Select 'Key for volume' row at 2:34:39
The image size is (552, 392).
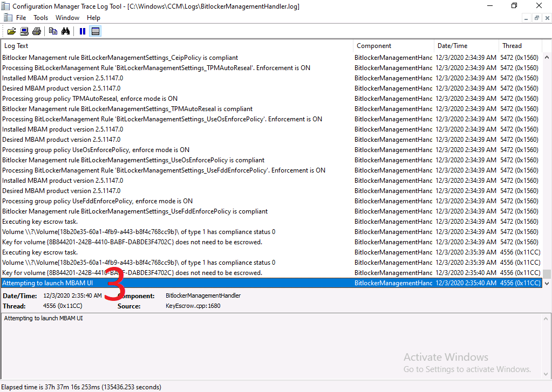(271, 242)
